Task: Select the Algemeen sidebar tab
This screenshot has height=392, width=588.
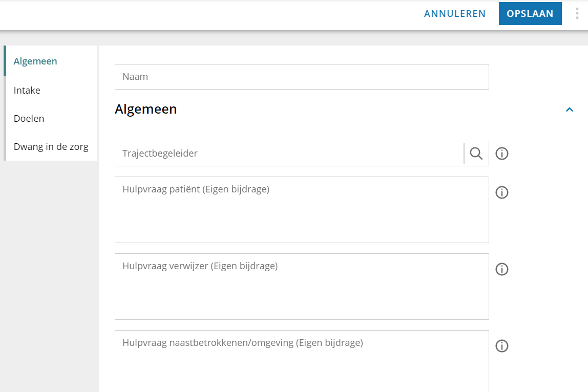Action: click(x=51, y=61)
